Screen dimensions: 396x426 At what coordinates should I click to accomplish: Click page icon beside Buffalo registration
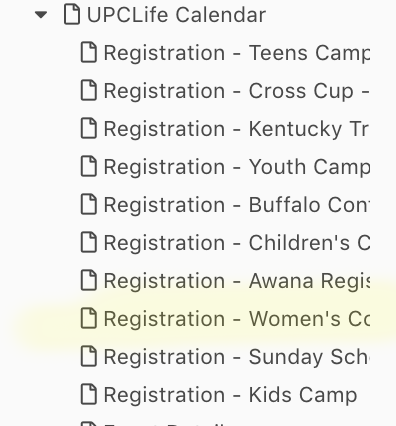point(89,205)
